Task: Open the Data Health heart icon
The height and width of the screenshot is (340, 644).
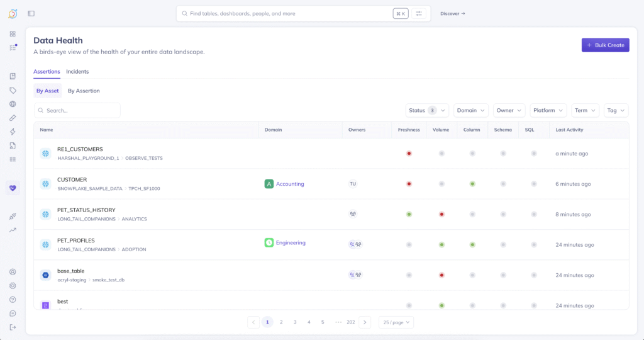Action: [x=13, y=188]
